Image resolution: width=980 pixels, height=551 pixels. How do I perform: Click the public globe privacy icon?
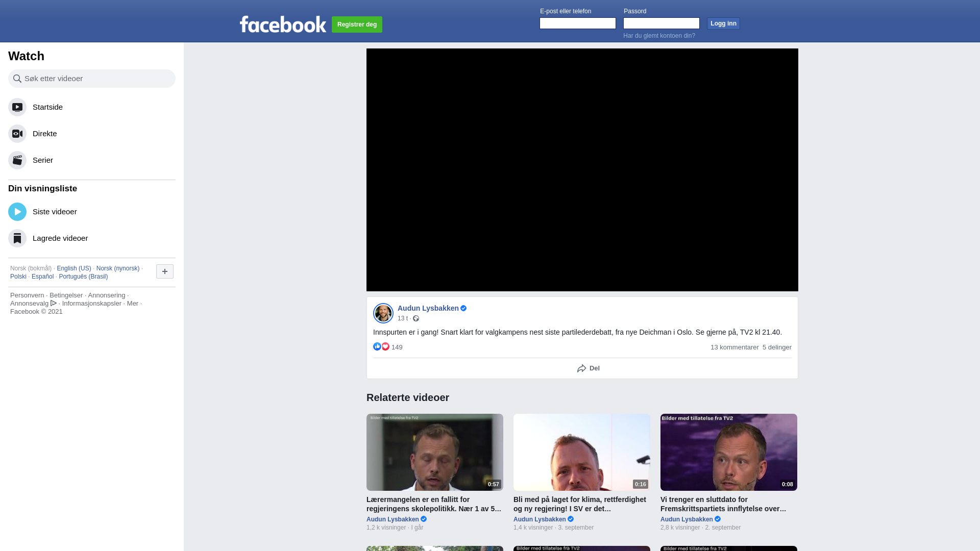click(x=416, y=318)
